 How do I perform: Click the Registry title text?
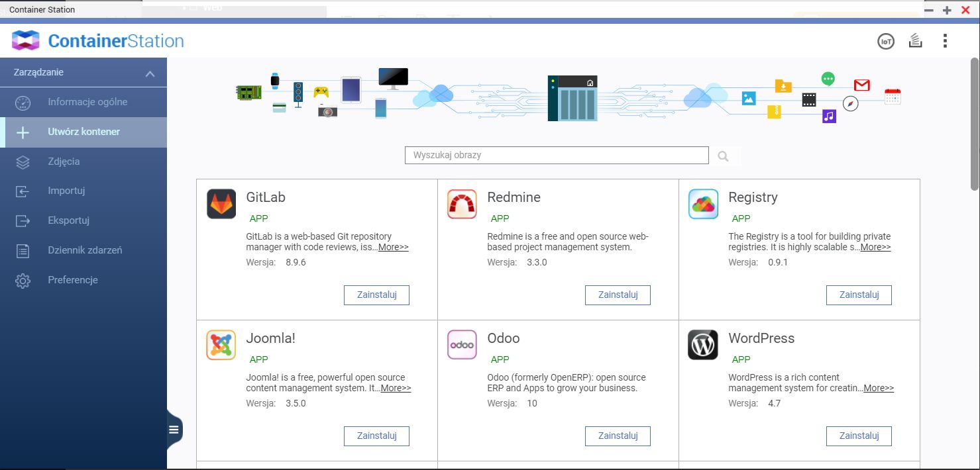[753, 197]
